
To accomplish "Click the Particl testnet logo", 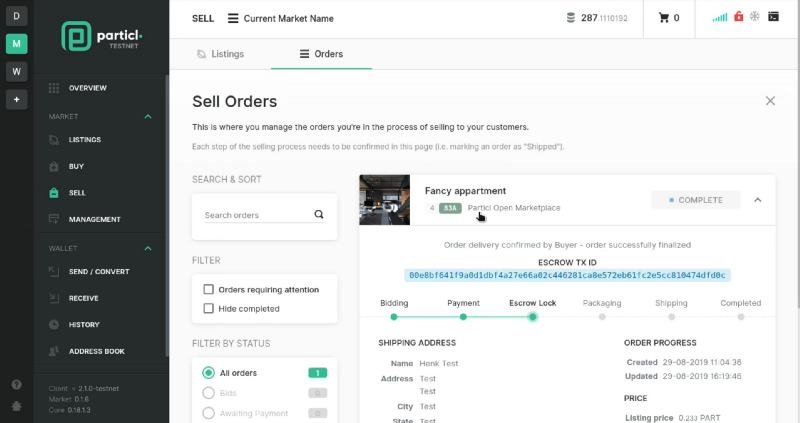I will 102,36.
